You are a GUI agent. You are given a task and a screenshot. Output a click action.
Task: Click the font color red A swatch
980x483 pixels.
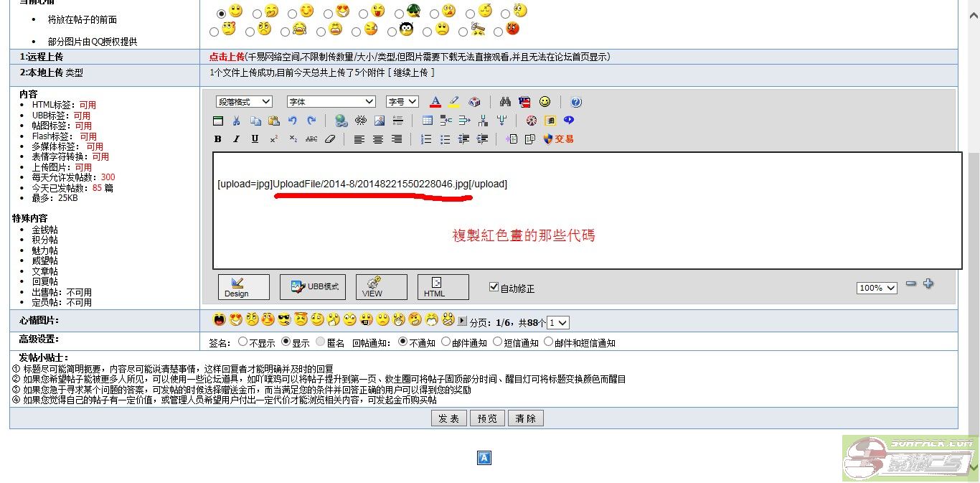[435, 102]
